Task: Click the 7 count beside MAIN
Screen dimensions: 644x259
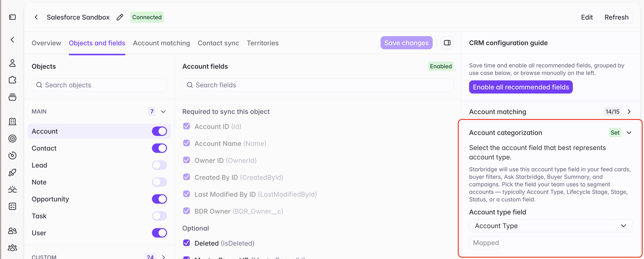Action: click(152, 111)
